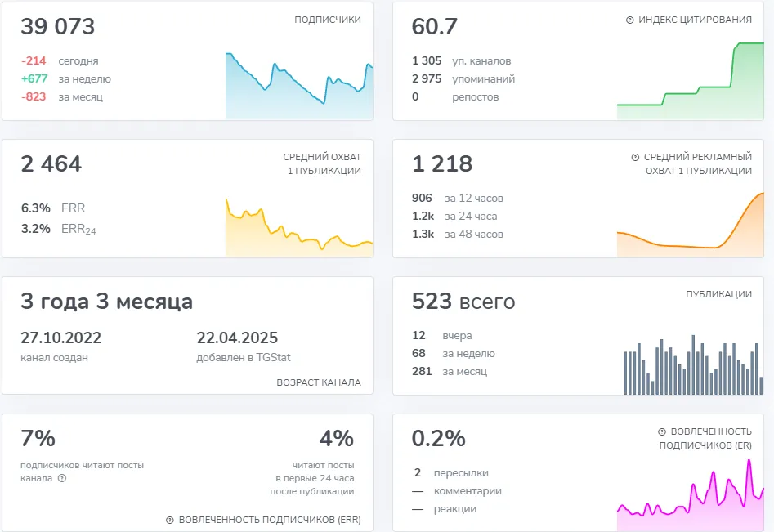Screen dimensions: 774x532
Task: Click the Средний охват 1 публикации title
Action: pos(322,163)
